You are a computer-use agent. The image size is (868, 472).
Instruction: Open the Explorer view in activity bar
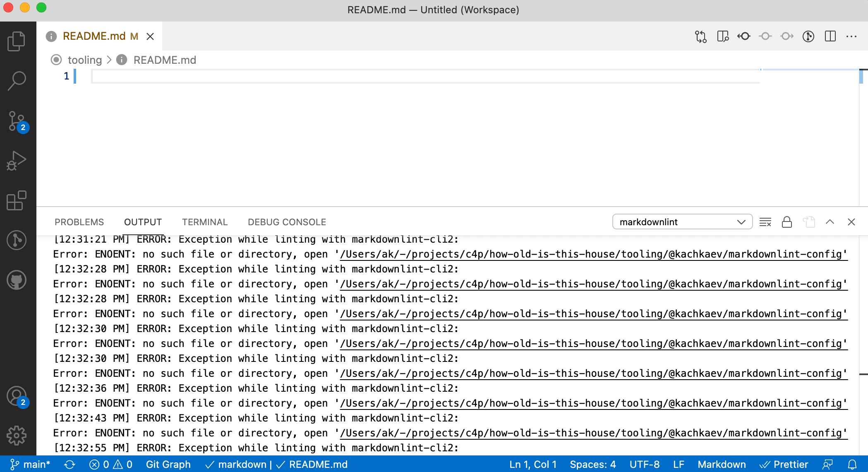point(17,41)
